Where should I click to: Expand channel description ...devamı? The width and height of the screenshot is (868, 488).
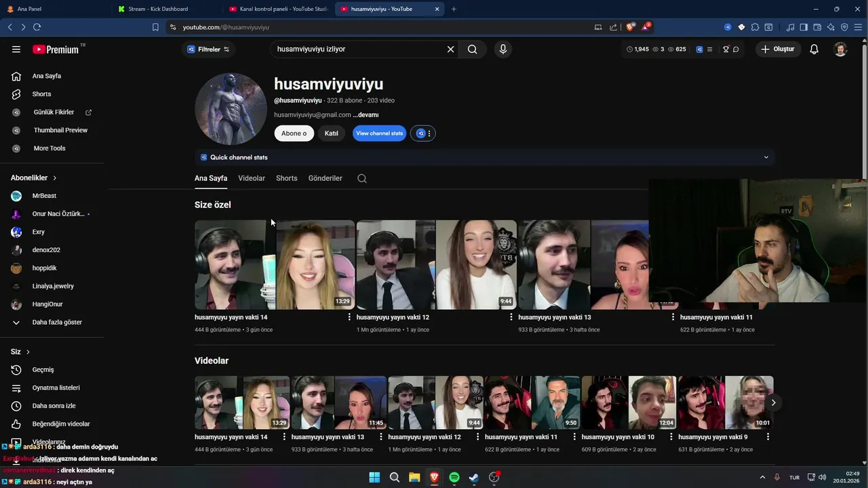(x=366, y=115)
